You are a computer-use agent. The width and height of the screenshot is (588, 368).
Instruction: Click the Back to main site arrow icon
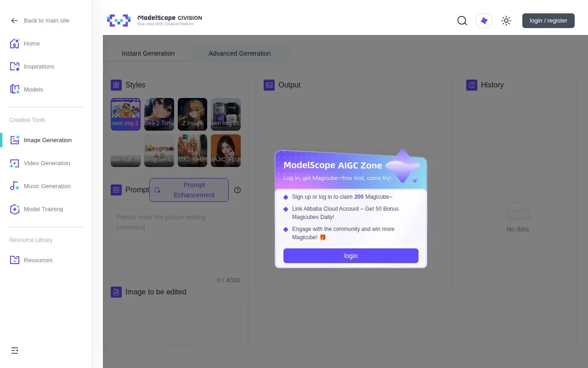click(14, 21)
